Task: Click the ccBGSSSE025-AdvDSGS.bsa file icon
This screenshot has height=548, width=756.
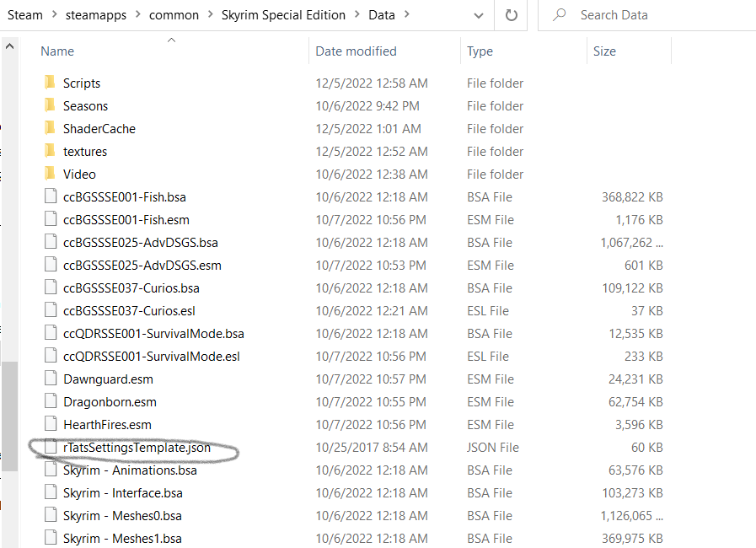Action: click(x=51, y=242)
